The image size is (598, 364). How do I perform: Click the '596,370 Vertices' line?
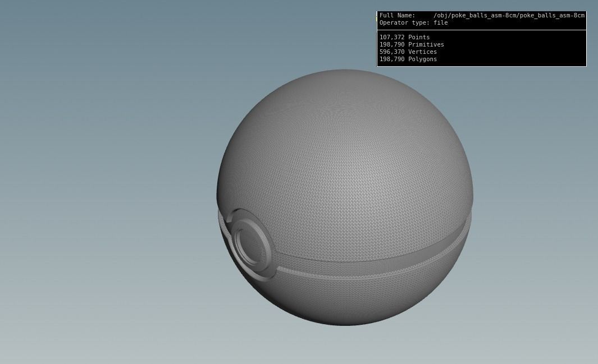pos(408,52)
